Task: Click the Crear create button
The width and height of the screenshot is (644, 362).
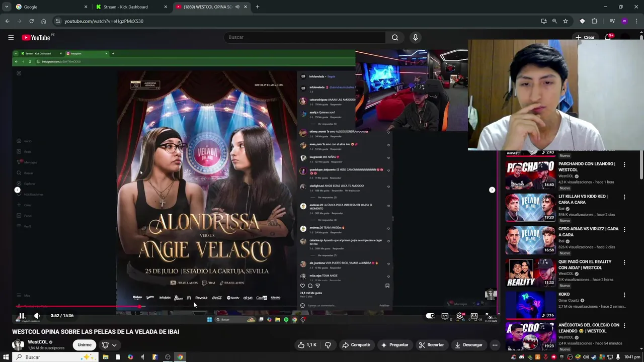Action: coord(585,37)
